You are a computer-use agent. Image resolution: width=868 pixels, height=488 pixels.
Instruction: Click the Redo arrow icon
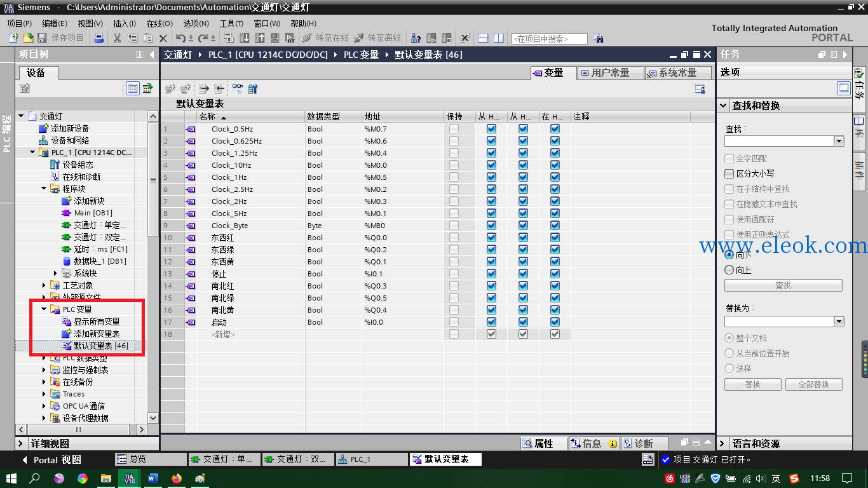[203, 38]
